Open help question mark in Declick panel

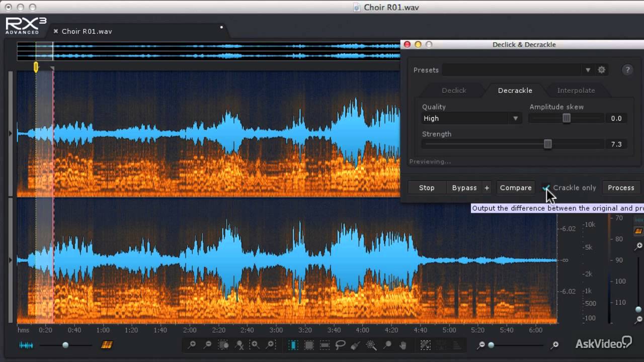click(627, 70)
